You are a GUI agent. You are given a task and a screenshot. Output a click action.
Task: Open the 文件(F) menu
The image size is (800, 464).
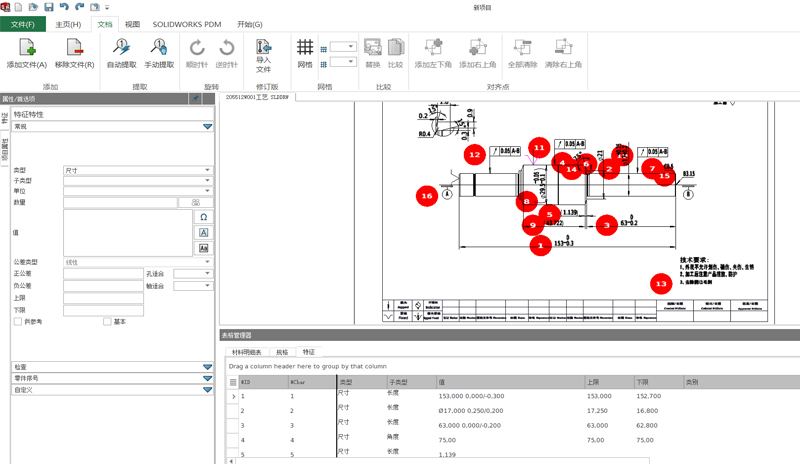click(x=23, y=24)
